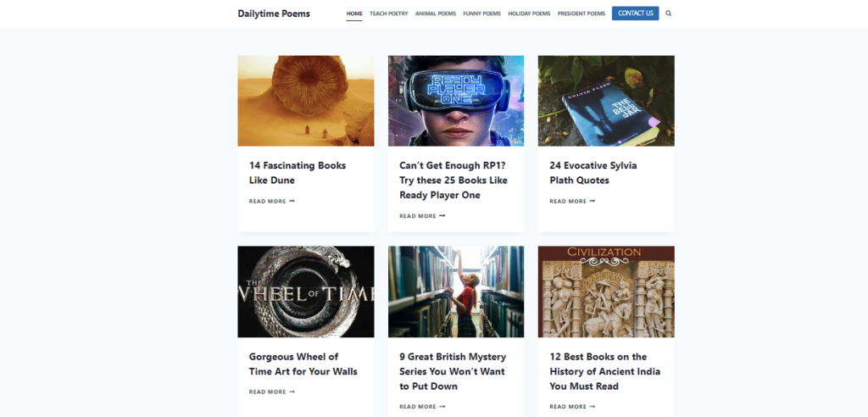868x417 pixels.
Task: Click Read More under Dune article
Action: [272, 201]
